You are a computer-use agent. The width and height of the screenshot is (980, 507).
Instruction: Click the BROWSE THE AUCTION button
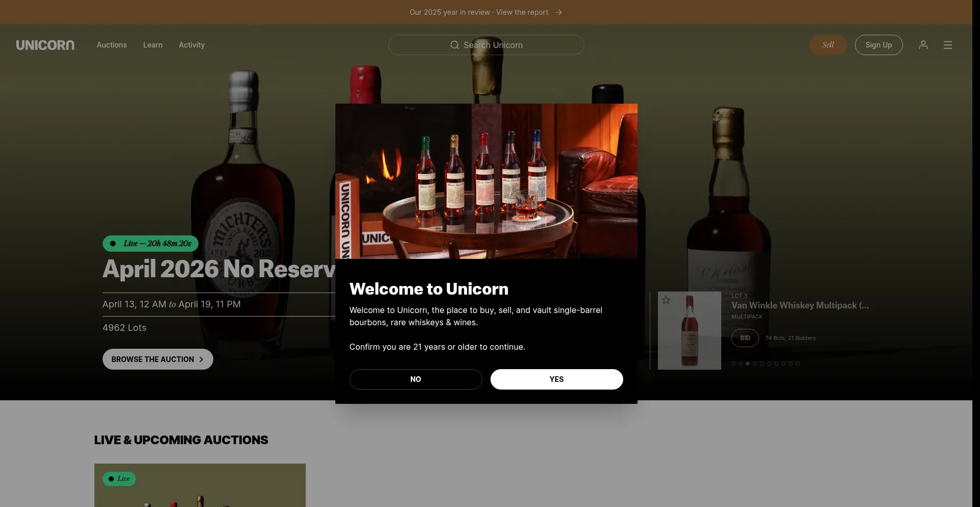coord(158,359)
